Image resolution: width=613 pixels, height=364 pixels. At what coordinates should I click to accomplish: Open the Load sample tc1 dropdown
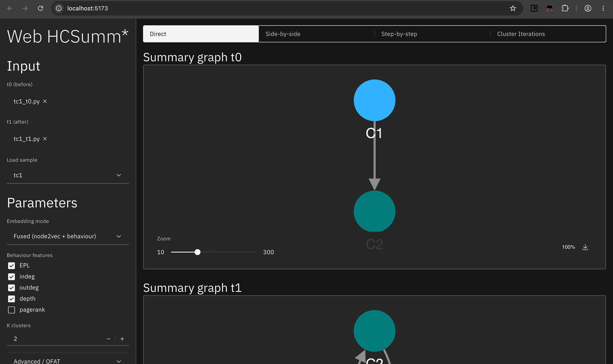[x=68, y=175]
